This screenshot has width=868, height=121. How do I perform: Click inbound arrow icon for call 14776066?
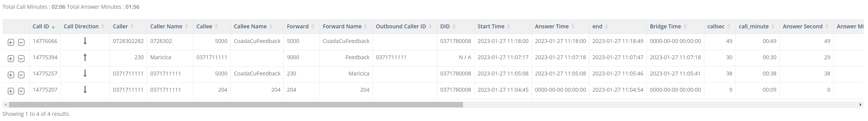pos(85,41)
